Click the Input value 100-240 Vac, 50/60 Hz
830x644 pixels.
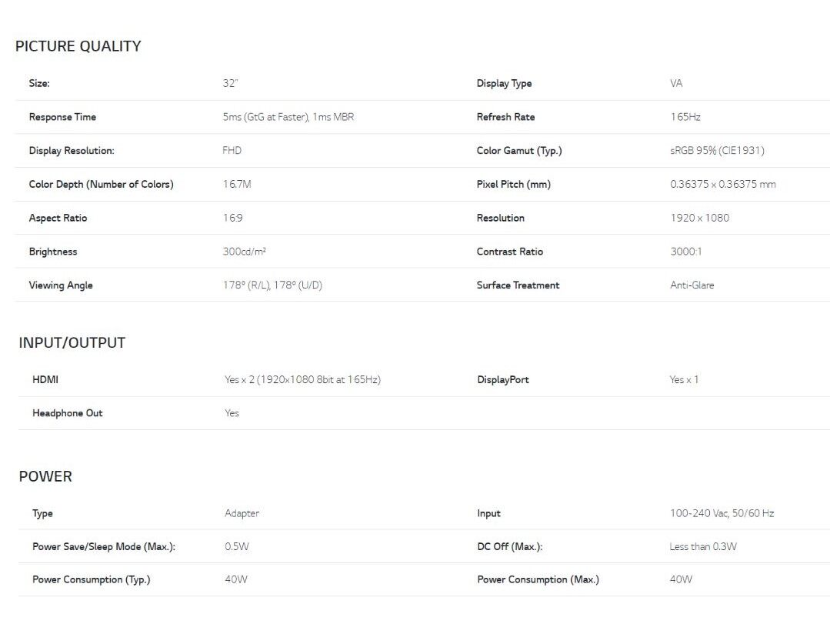[x=722, y=513]
